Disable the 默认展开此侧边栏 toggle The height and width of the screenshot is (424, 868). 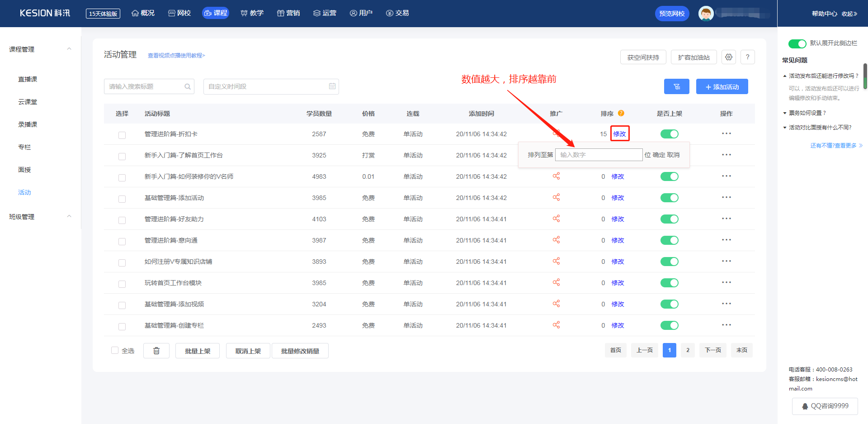pos(797,43)
